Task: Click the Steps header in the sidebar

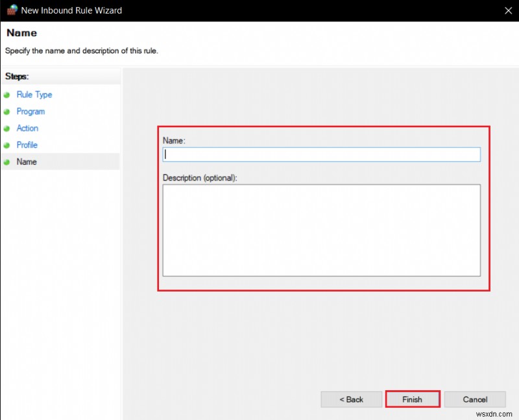Action: 17,77
